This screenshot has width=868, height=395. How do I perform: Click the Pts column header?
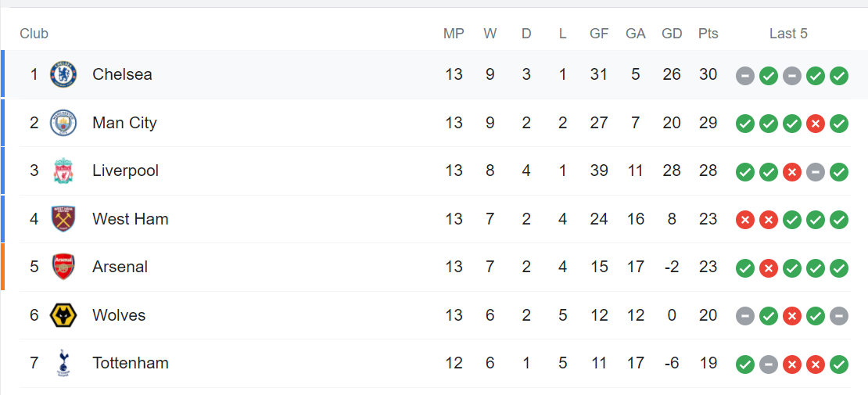tap(708, 34)
